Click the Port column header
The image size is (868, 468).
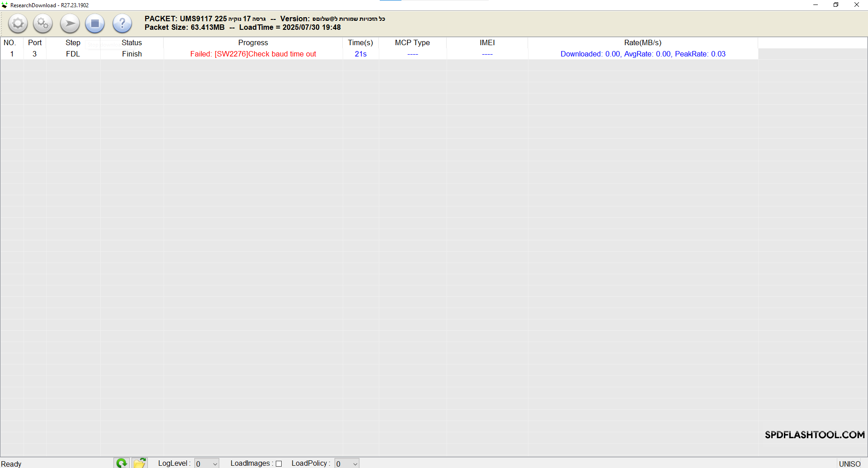coord(35,42)
